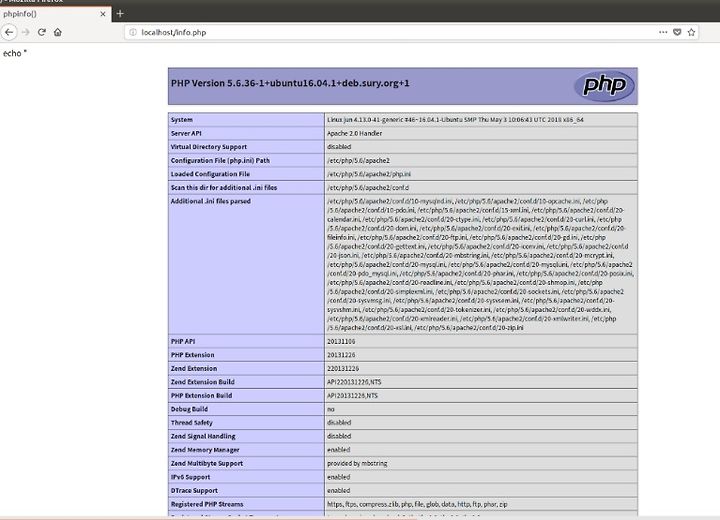The height and width of the screenshot is (520, 720).
Task: Click the '20131106' PHP API value
Action: coord(341,341)
